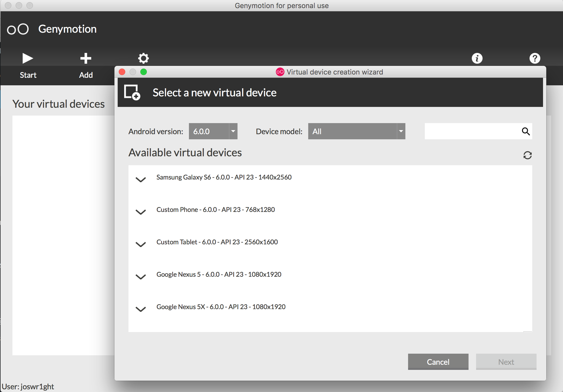Screen dimensions: 563x392
Task: Click the Add plus icon
Action: (x=86, y=58)
